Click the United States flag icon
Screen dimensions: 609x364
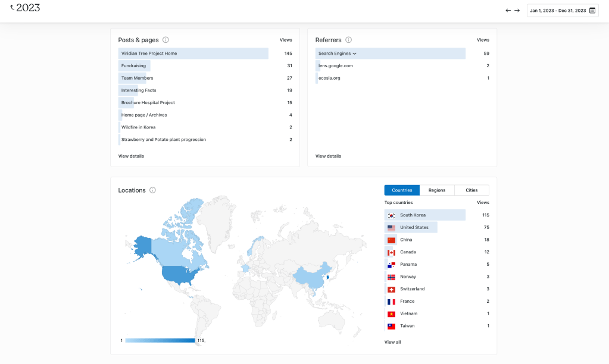click(x=391, y=228)
